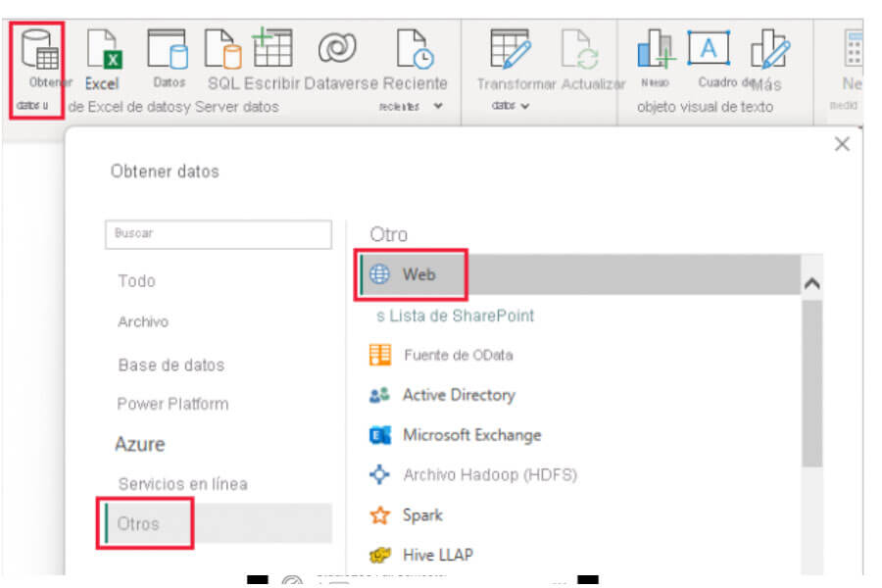This screenshot has width=882, height=588.
Task: Choose the SQL Server icon
Action: [223, 49]
